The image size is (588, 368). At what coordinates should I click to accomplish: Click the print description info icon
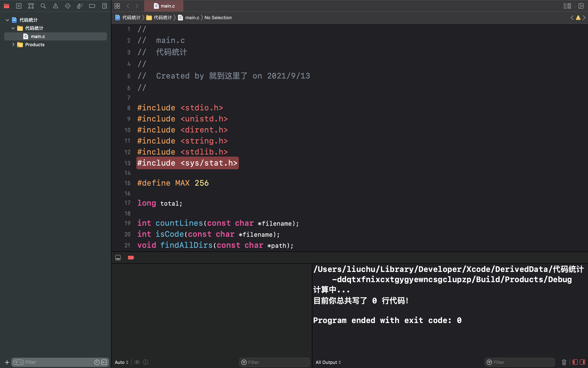click(146, 362)
